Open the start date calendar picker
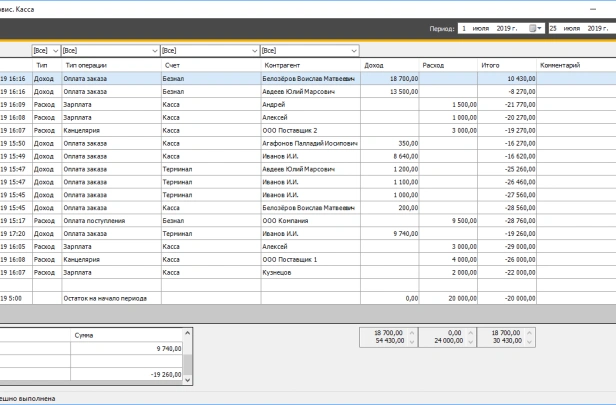Viewport: 616px width, 405px height. pyautogui.click(x=535, y=29)
